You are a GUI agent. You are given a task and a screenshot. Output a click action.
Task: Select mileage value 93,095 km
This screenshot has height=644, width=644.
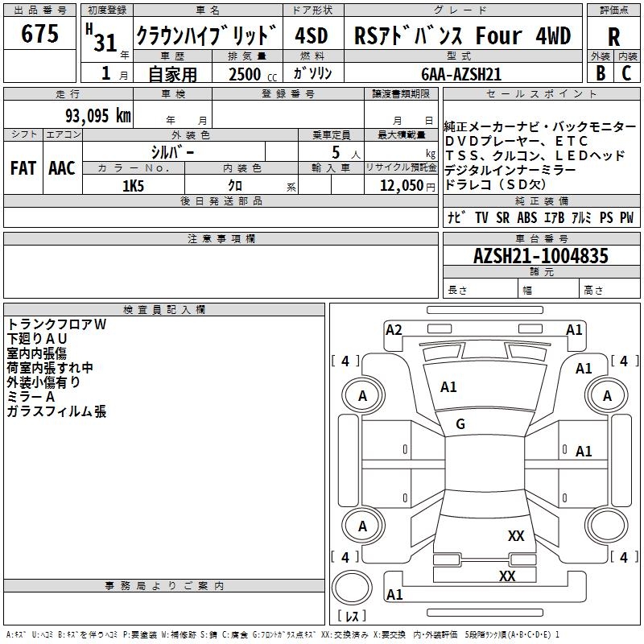(98, 116)
